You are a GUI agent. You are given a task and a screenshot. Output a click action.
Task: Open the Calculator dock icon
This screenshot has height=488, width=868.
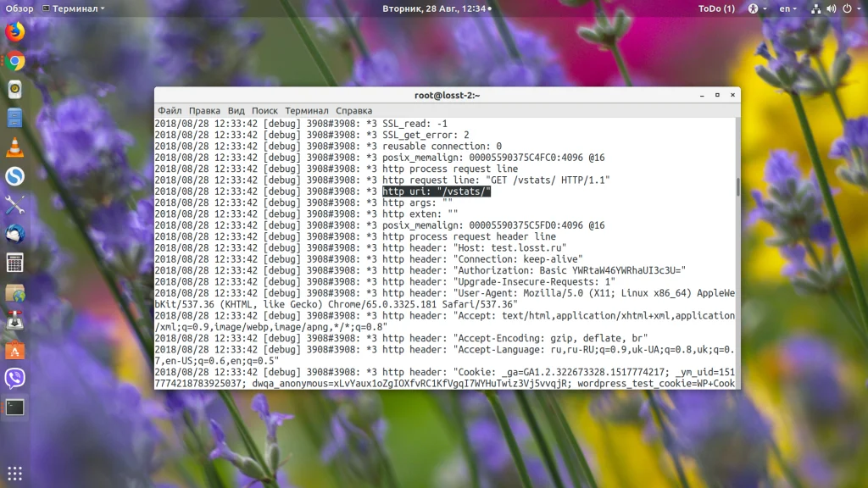point(15,263)
